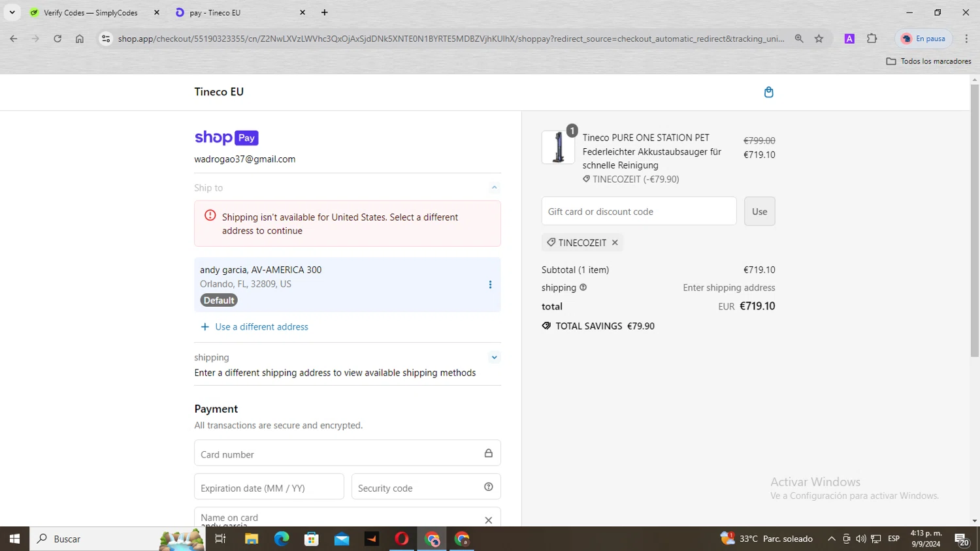980x551 pixels.
Task: Remove the TINECOZEIT discount tag
Action: tap(615, 242)
